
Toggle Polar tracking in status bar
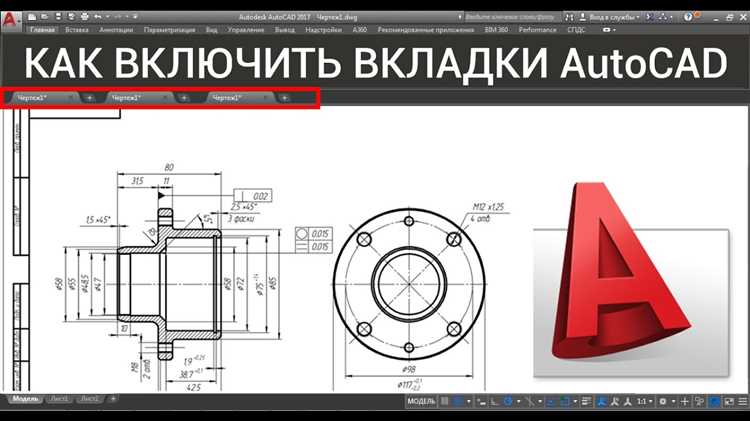pos(508,401)
